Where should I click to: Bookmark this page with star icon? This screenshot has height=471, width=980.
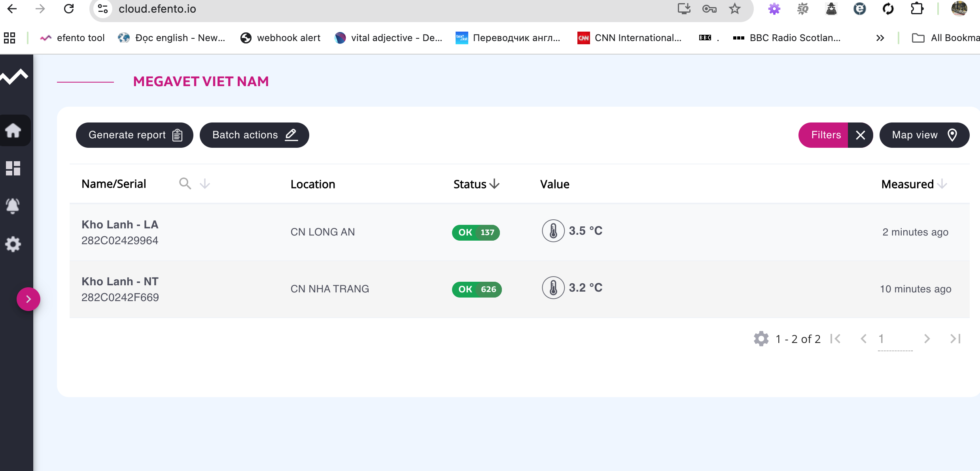(735, 9)
